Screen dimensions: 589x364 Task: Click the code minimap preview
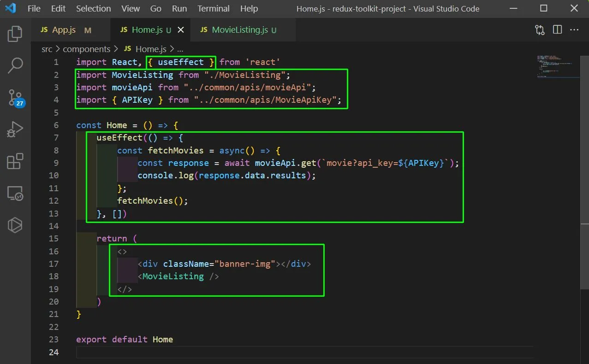[x=558, y=67]
